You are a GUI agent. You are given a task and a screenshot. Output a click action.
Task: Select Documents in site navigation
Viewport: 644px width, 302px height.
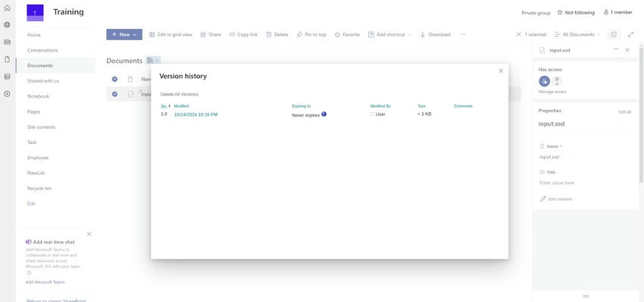coord(40,66)
